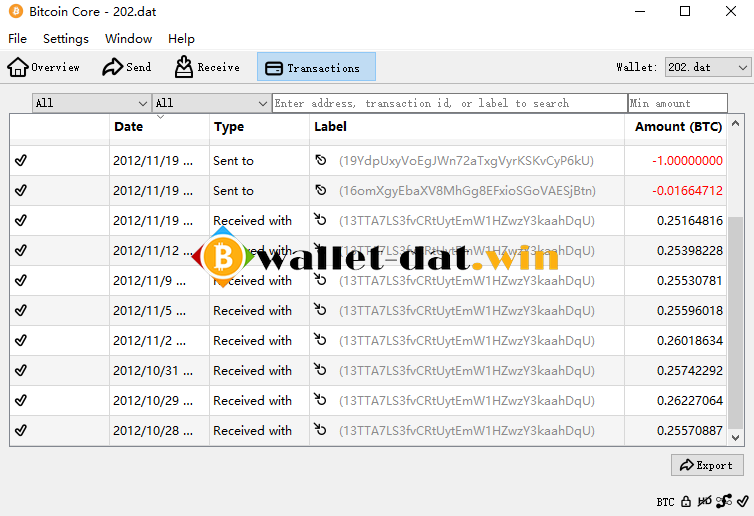This screenshot has width=754, height=516.
Task: Click the sent icon beside address 16omXgyE
Action: click(x=321, y=190)
